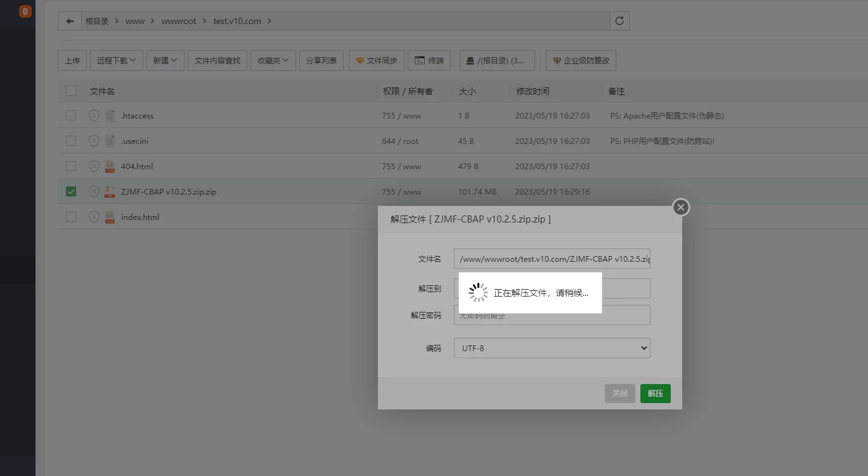Viewport: 868px width, 476px height.
Task: Click the shield icon beside 404.html
Action: point(94,166)
